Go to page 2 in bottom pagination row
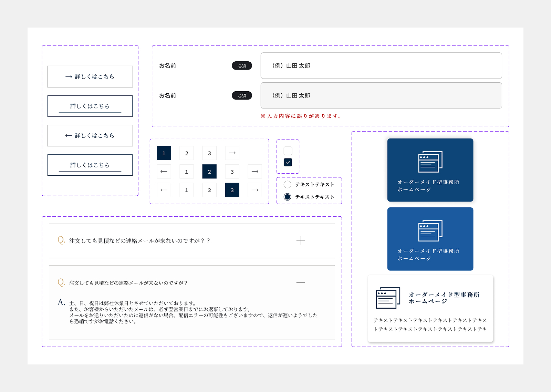Screen dimensions: 551x392 tap(209, 190)
